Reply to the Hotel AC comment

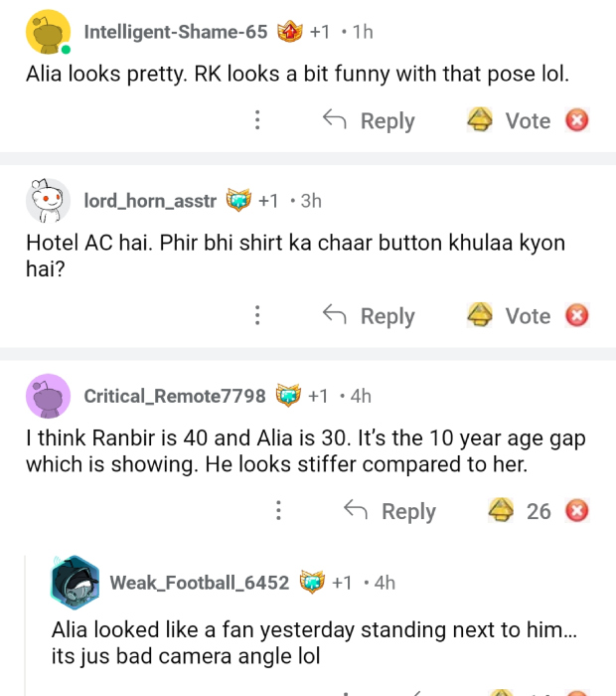pos(370,316)
